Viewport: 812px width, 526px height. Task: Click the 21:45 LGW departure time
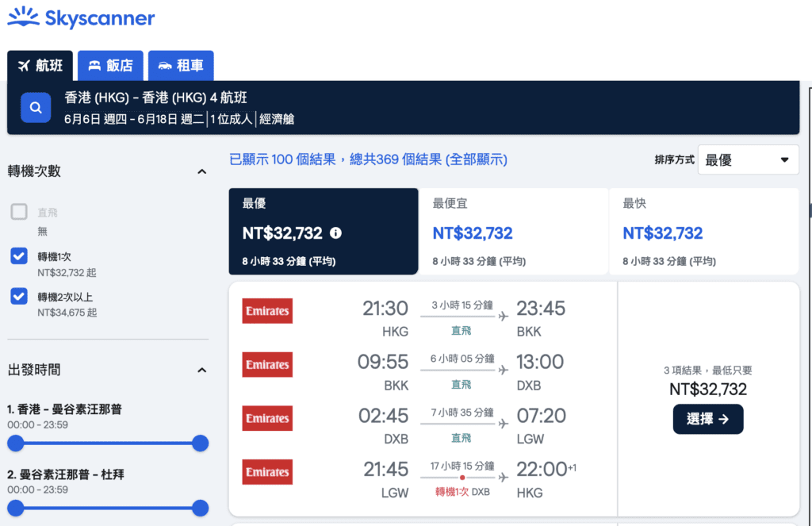(x=386, y=470)
